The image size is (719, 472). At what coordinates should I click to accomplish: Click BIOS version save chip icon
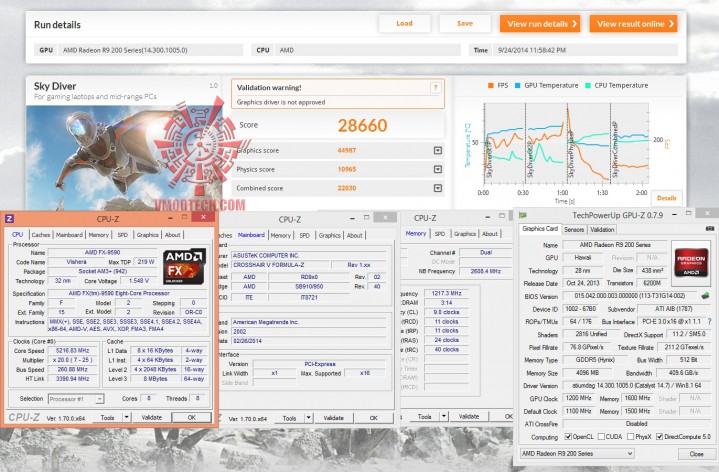pyautogui.click(x=705, y=296)
